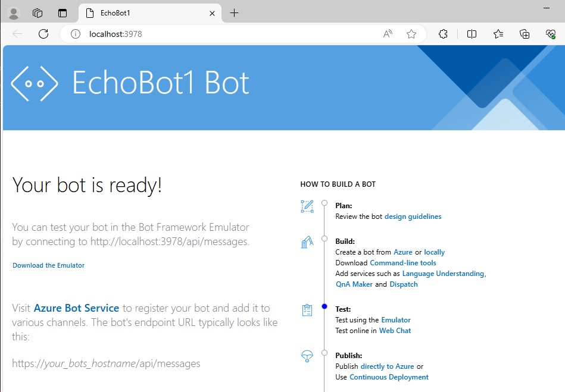Open the Collections icon
This screenshot has width=565, height=392.
click(525, 34)
